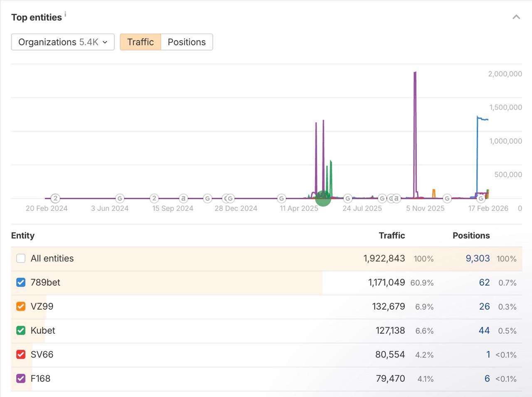Click the Google marker above 11 Apr 2025

coord(281,198)
